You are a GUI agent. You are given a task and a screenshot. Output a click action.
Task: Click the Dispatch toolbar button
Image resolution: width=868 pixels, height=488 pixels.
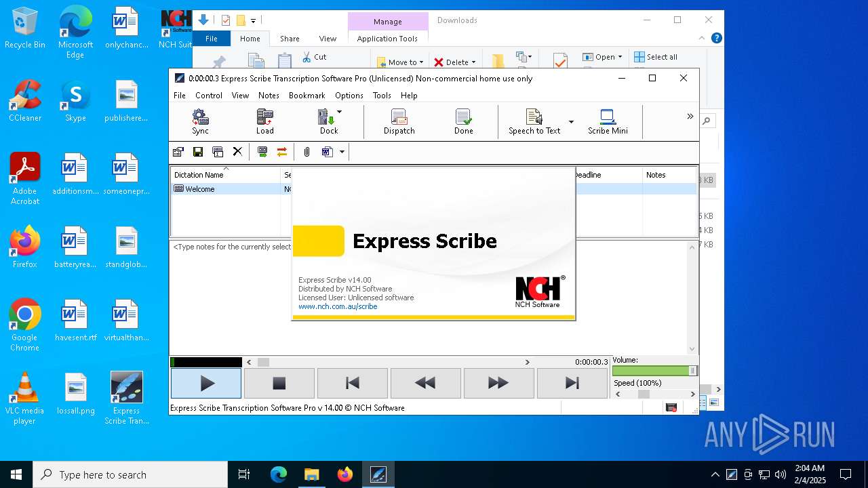[399, 122]
